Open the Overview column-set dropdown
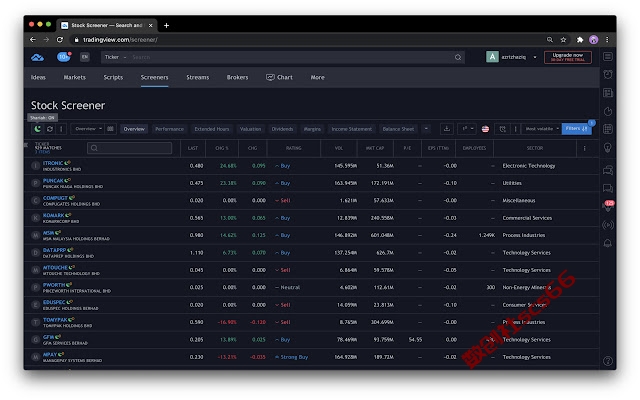This screenshot has height=400, width=640. coord(88,129)
